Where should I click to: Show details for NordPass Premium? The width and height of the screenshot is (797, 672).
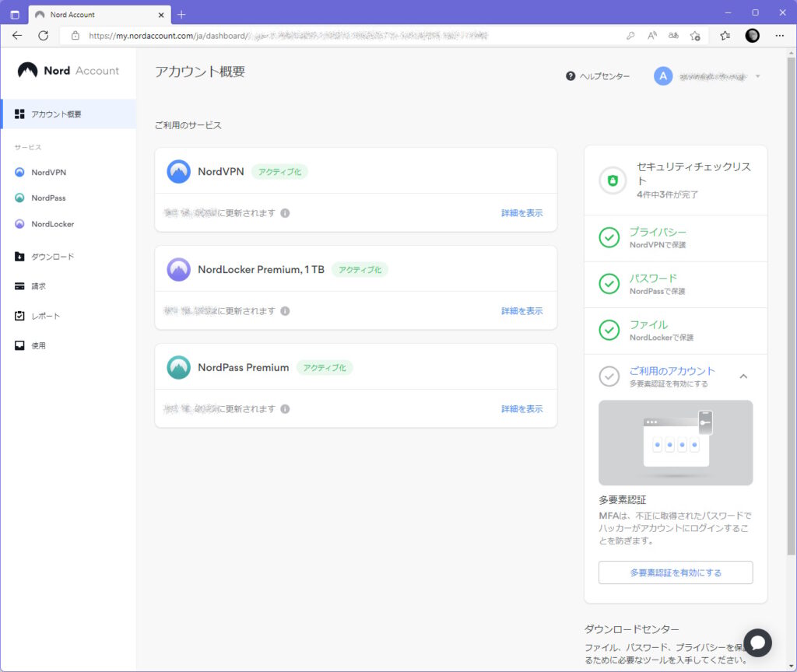(522, 409)
